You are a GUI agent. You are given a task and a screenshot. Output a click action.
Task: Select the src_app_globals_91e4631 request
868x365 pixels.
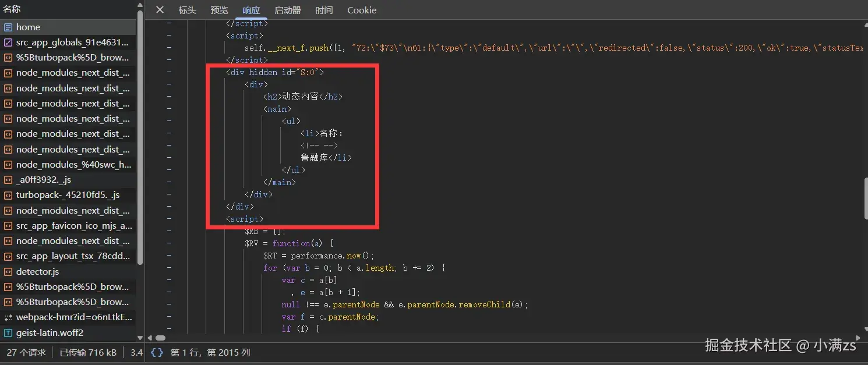click(x=68, y=42)
